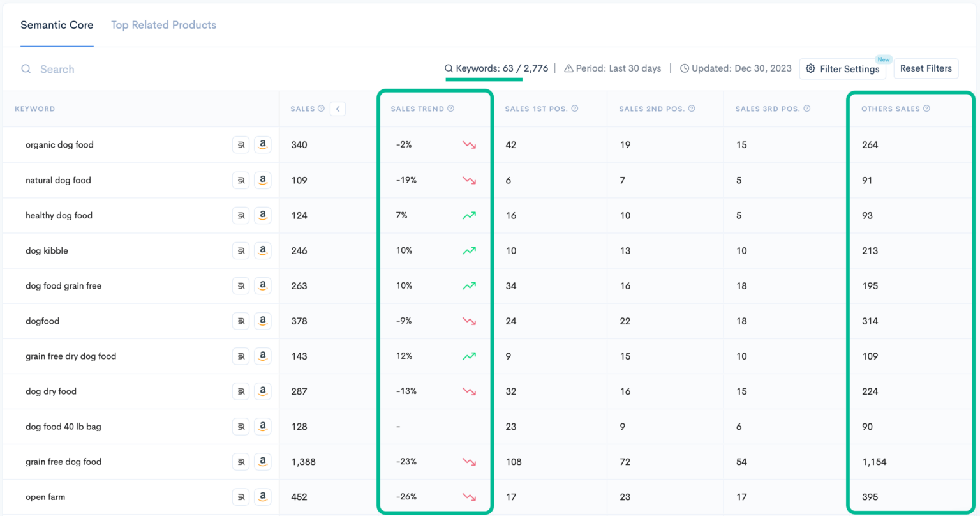Click 'Period: Last 30 days' label
The height and width of the screenshot is (516, 980).
612,68
